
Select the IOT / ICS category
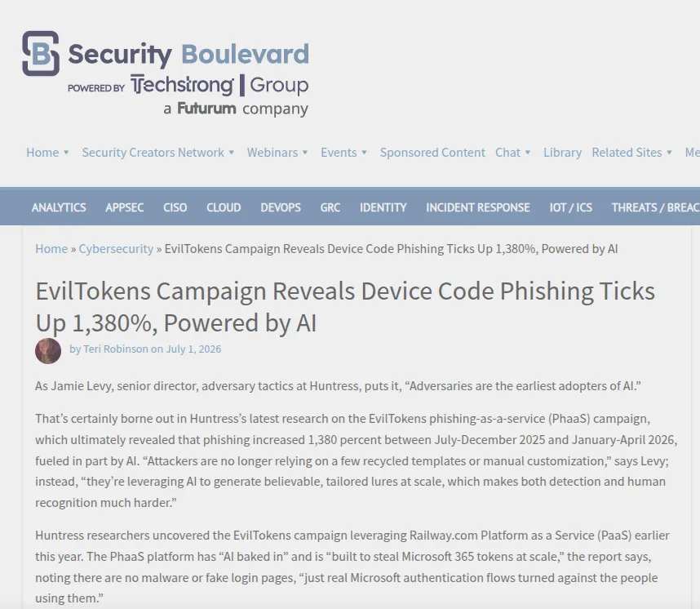570,207
